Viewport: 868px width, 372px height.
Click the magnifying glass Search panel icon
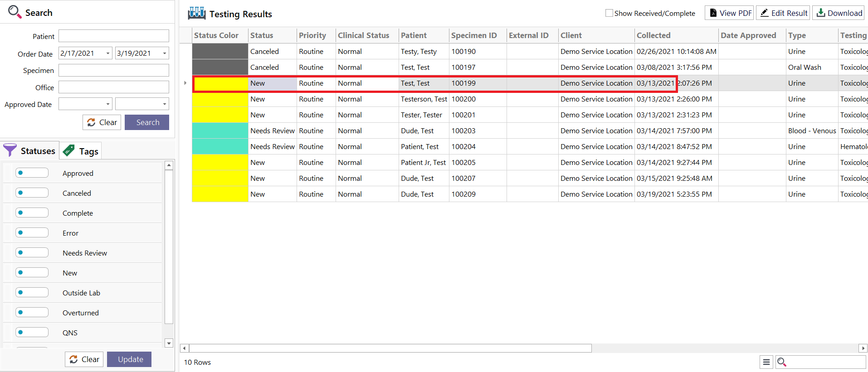pos(15,12)
